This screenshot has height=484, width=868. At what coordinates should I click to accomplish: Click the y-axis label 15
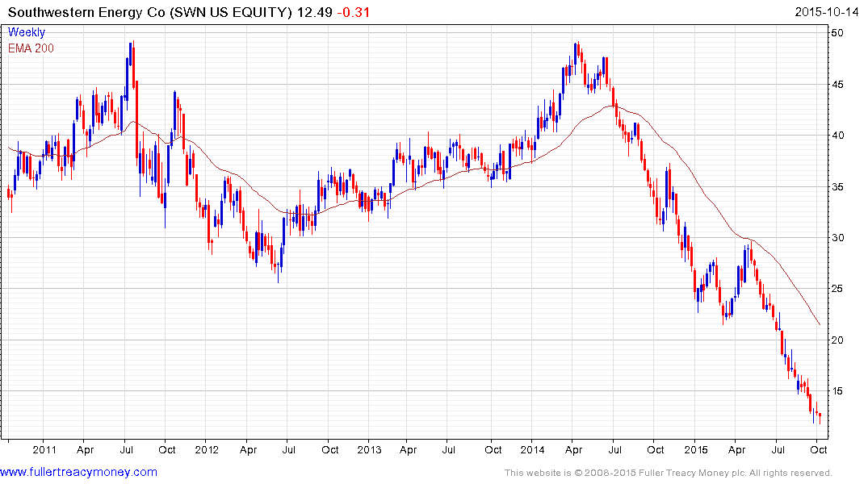coord(837,391)
